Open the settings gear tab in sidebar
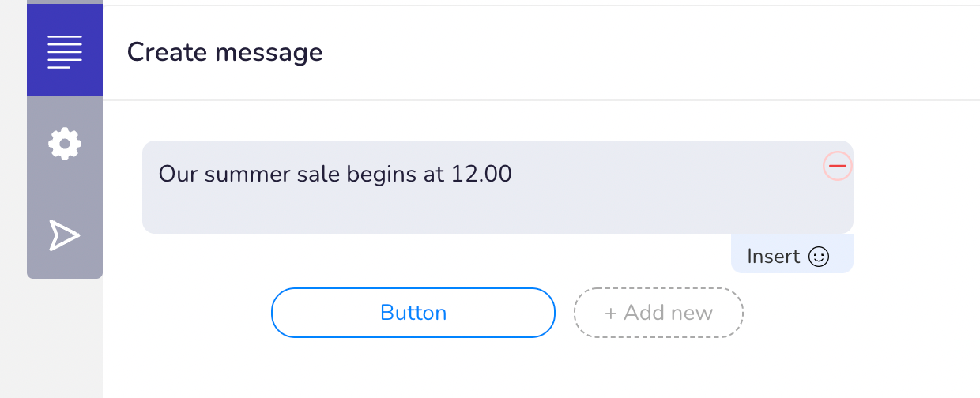This screenshot has width=980, height=398. 65,144
